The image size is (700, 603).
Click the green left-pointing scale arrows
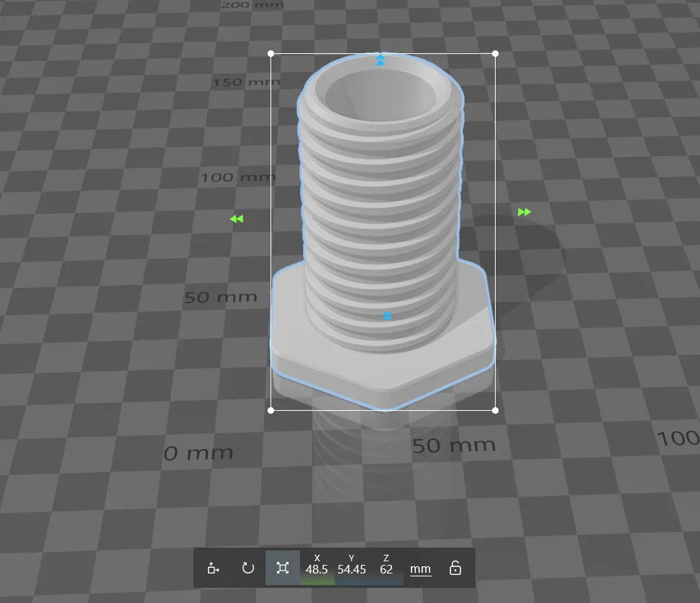point(237,219)
